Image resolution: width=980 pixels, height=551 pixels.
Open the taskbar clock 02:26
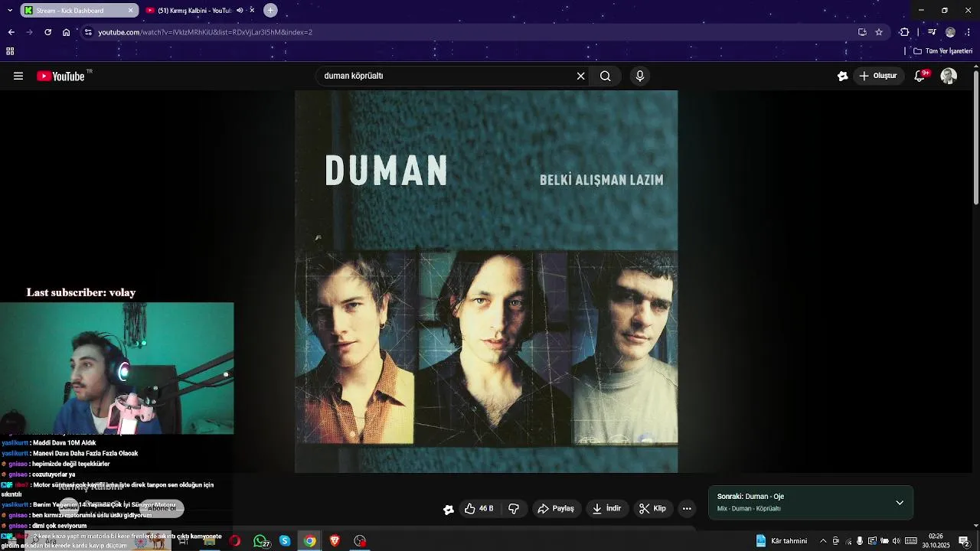pos(936,541)
